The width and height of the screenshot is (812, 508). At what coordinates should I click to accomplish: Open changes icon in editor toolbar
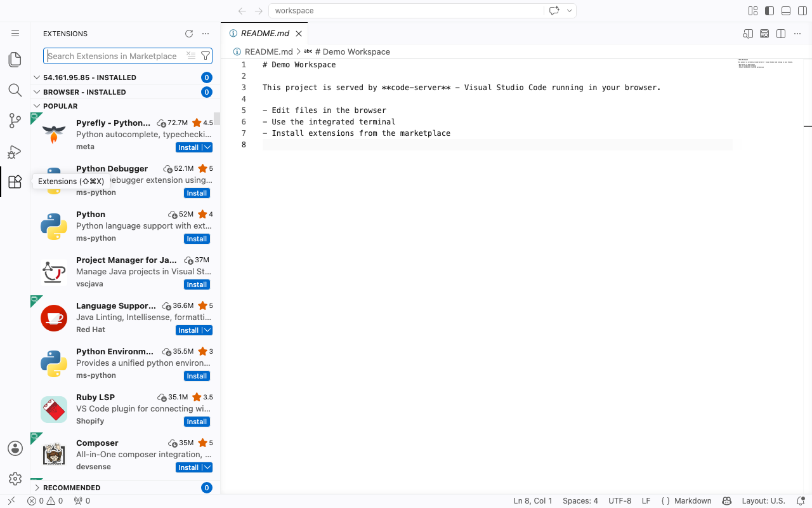[x=748, y=34]
